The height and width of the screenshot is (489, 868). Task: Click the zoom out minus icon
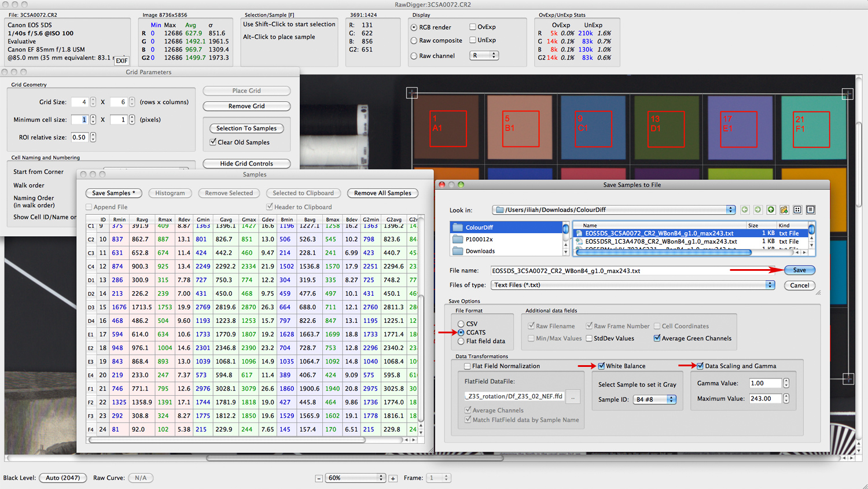point(319,478)
